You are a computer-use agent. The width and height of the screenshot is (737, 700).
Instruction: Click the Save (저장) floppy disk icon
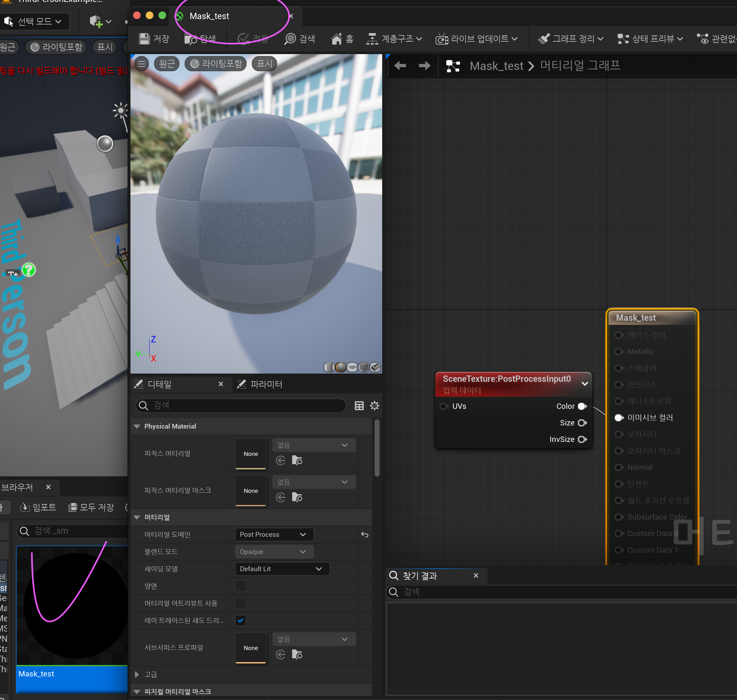tap(144, 39)
